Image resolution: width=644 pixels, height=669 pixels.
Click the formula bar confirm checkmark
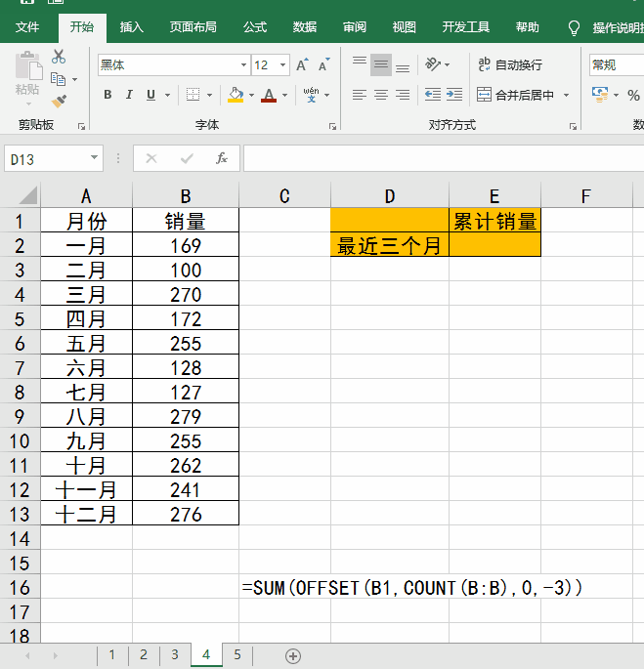(x=187, y=159)
